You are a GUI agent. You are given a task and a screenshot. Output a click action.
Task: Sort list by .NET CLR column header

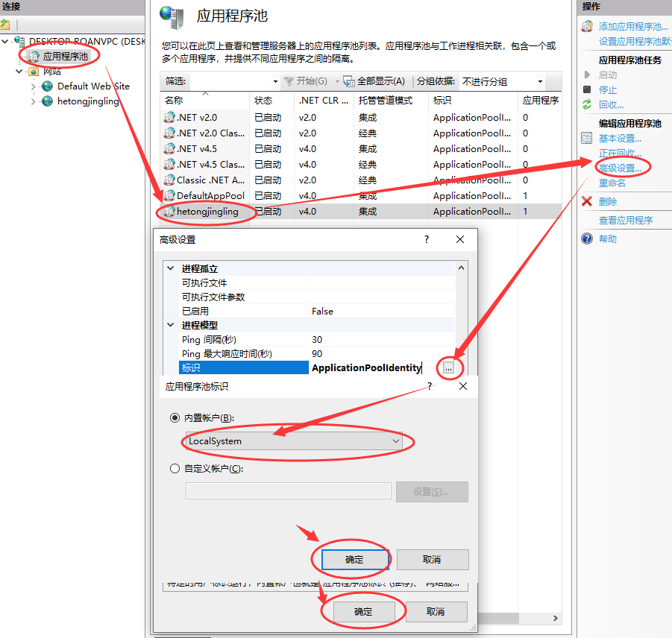tap(324, 100)
